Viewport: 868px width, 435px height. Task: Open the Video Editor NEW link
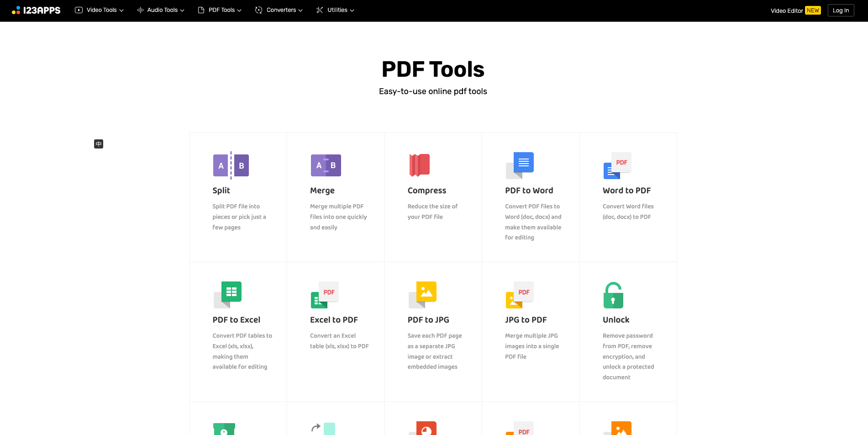[x=795, y=11]
